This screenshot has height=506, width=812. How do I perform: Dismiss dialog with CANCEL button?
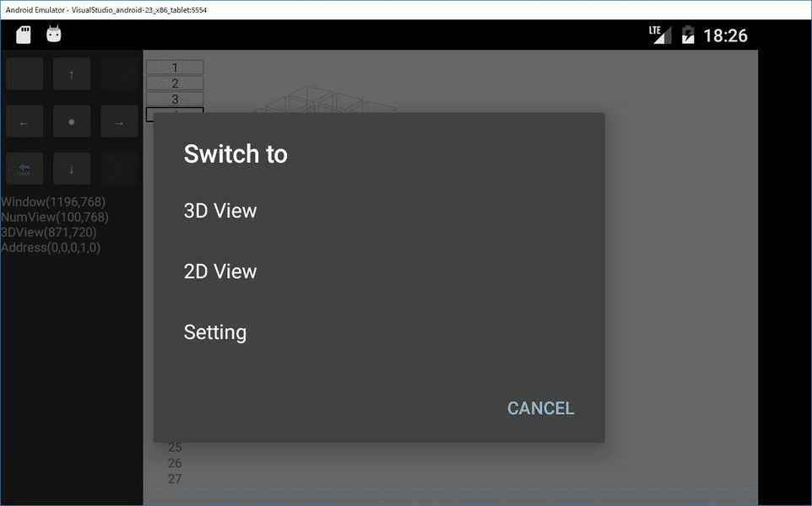tap(541, 408)
